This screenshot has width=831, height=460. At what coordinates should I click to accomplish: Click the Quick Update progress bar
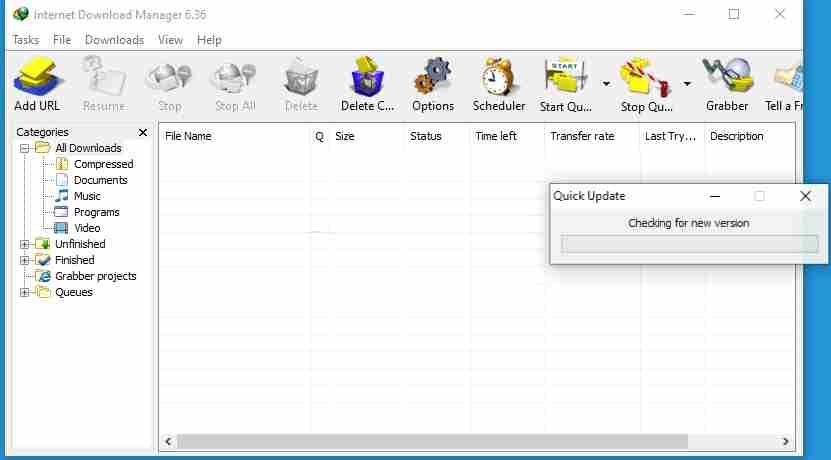tap(689, 244)
